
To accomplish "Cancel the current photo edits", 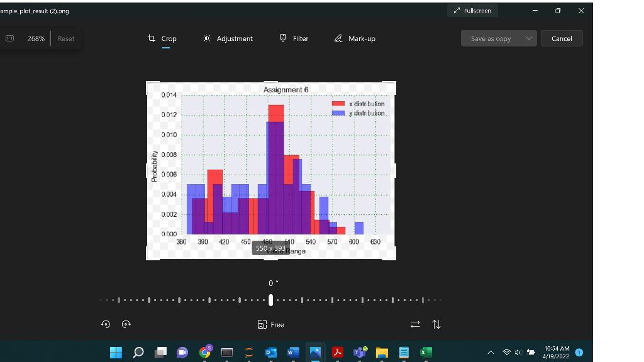I will point(562,38).
